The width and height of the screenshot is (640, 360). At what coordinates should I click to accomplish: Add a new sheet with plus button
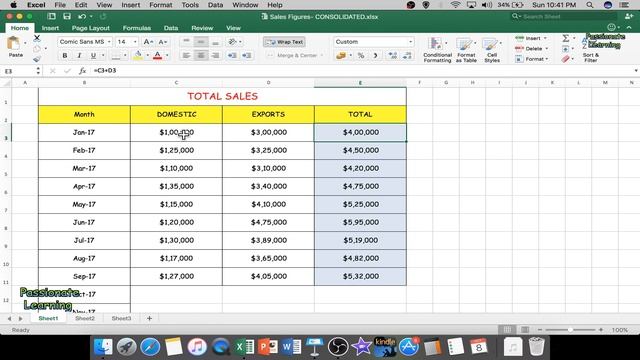tap(149, 318)
